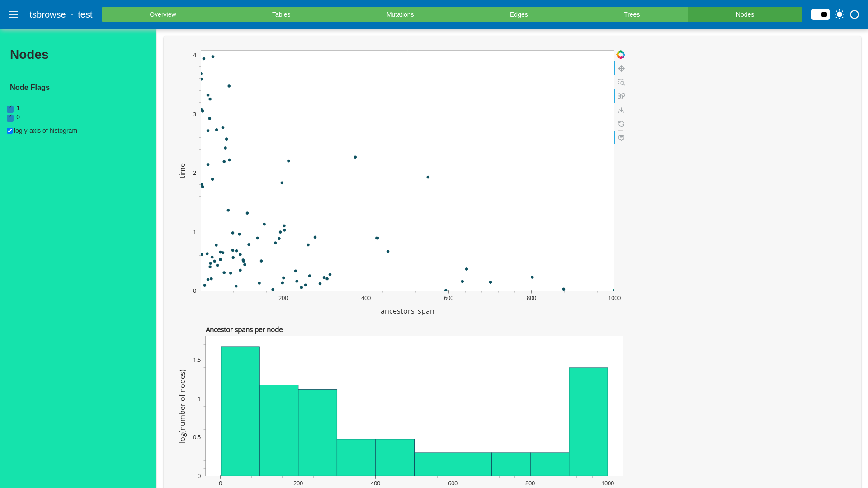Toggle the Hover tooltip tool
The width and height of the screenshot is (868, 488).
(621, 138)
